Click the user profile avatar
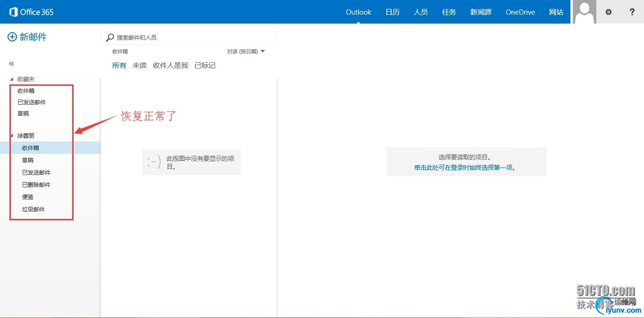This screenshot has height=318, width=644. 585,12
